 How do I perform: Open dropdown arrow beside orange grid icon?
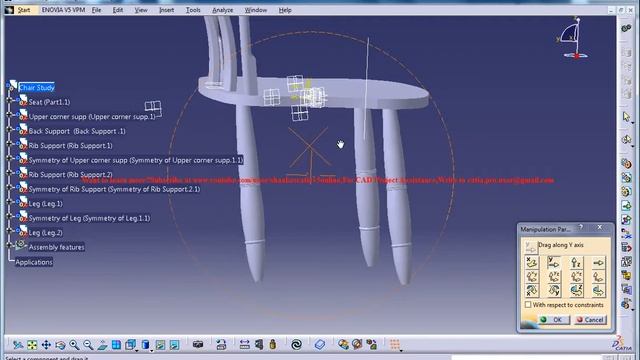(x=401, y=350)
